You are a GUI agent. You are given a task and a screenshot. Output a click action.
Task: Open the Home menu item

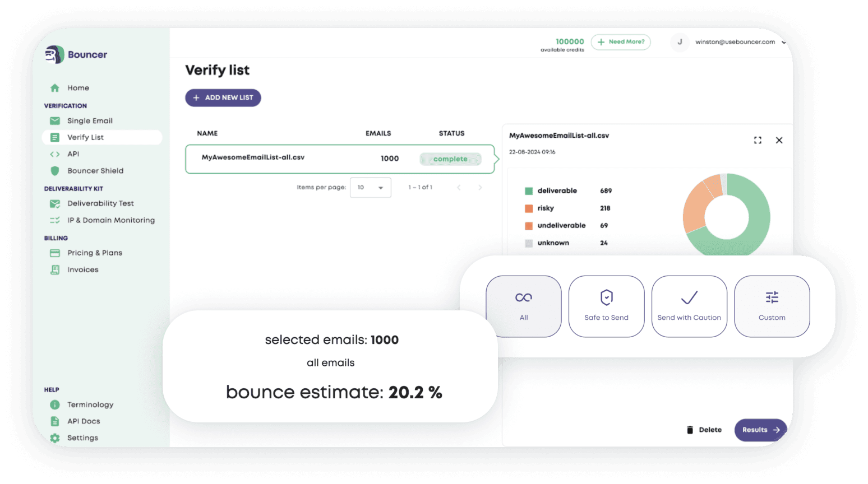pyautogui.click(x=78, y=88)
